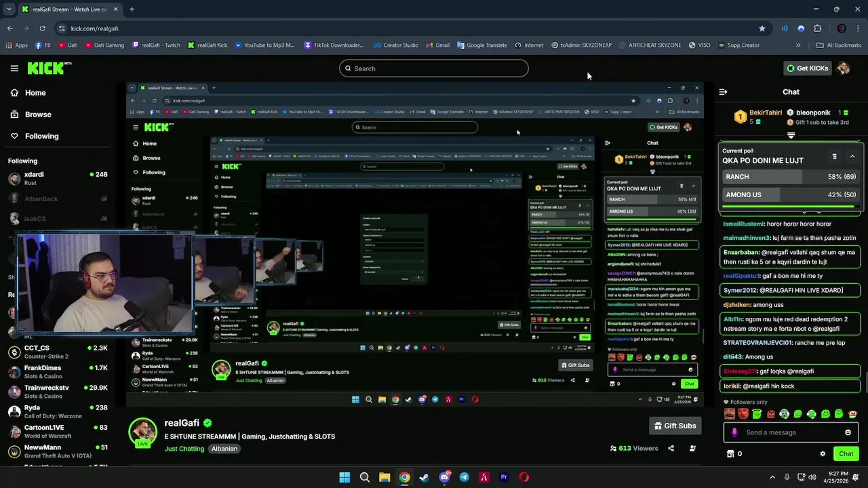Insert the first face emote
This screenshot has width=868, height=488.
click(x=730, y=414)
